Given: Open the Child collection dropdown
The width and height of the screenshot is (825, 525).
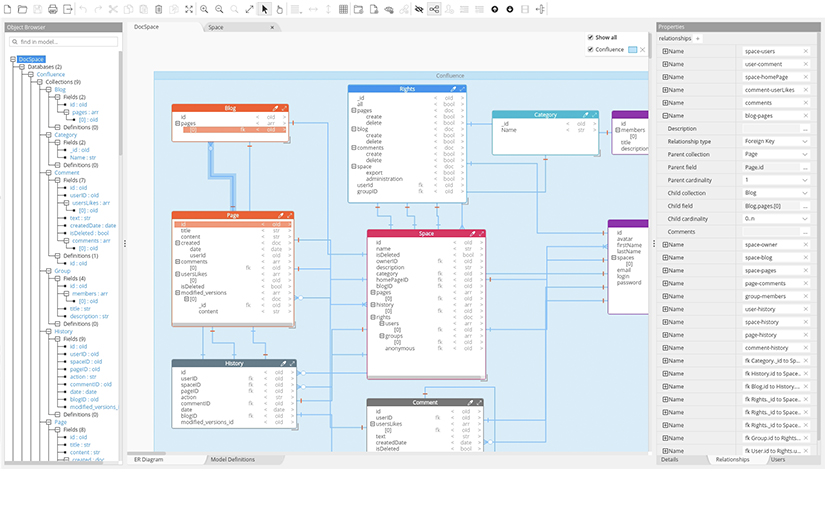Looking at the screenshot, I should click(x=804, y=193).
